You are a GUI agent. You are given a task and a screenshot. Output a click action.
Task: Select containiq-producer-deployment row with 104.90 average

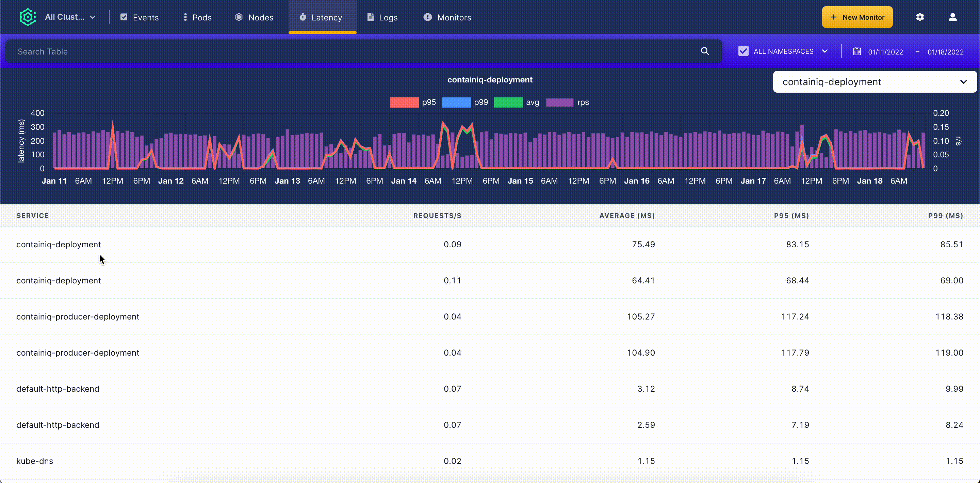(x=490, y=353)
